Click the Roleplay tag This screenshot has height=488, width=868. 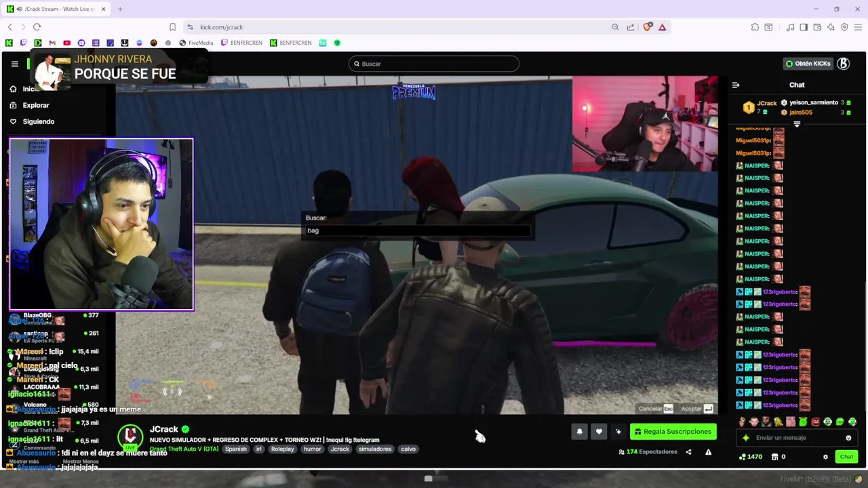tap(283, 449)
